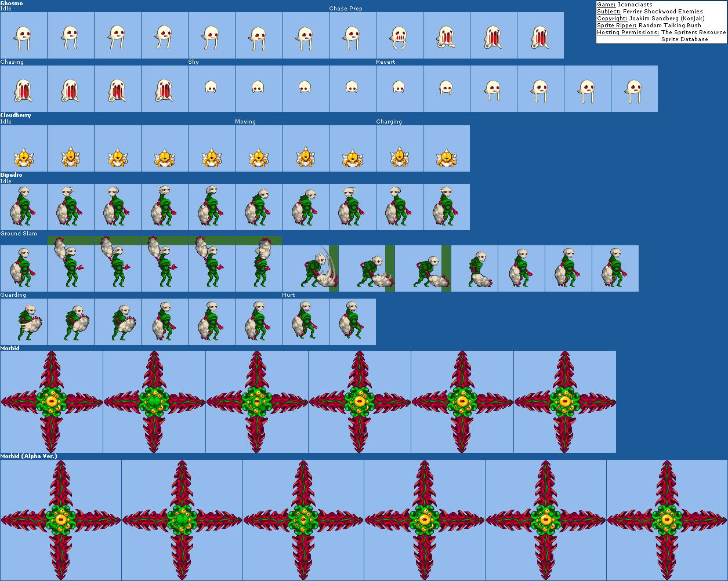Click 'The Spriters Resource' hosting text

coord(694,32)
